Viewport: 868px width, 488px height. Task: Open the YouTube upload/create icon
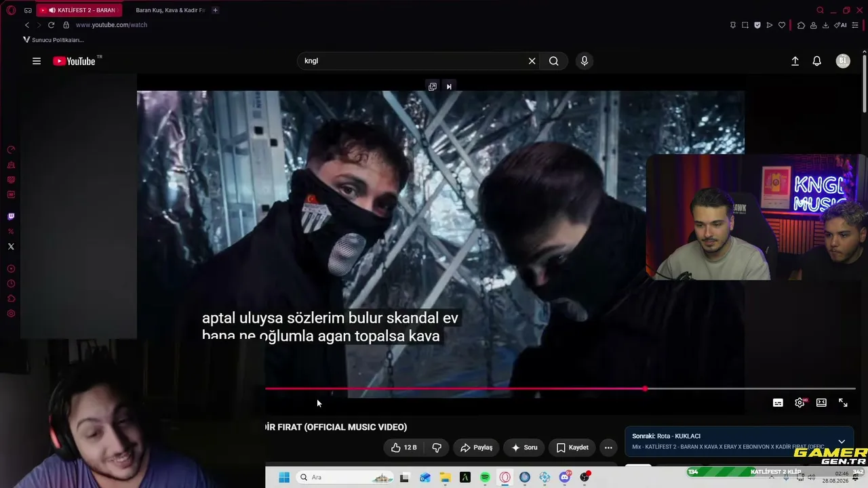[795, 61]
